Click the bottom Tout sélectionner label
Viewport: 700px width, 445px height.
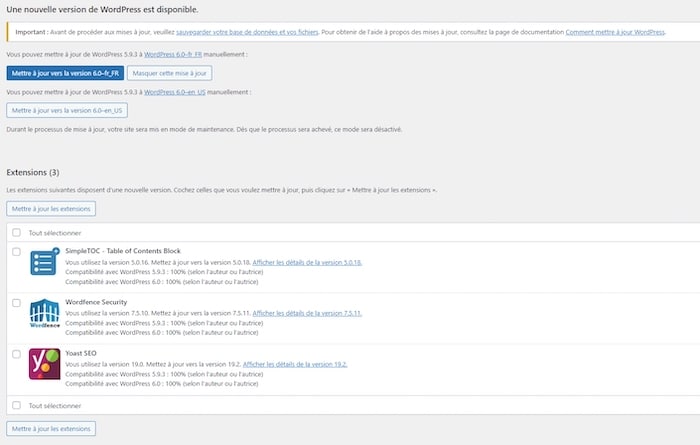[55, 406]
